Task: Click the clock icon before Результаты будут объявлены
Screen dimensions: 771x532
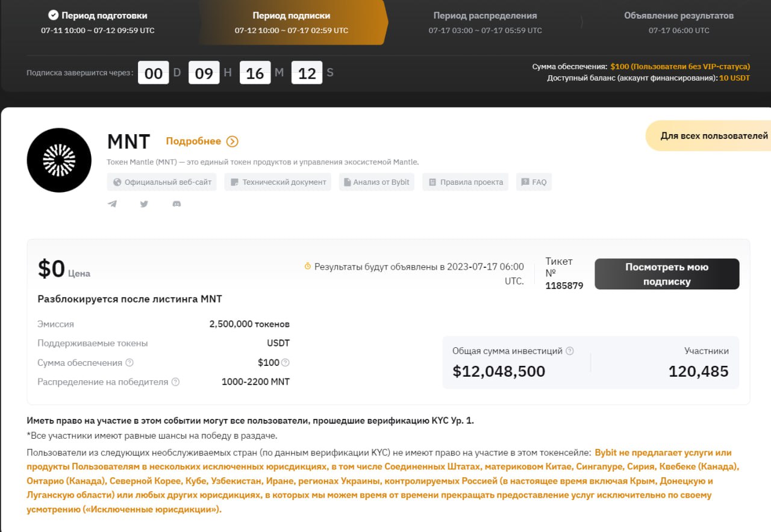Action: 307,266
